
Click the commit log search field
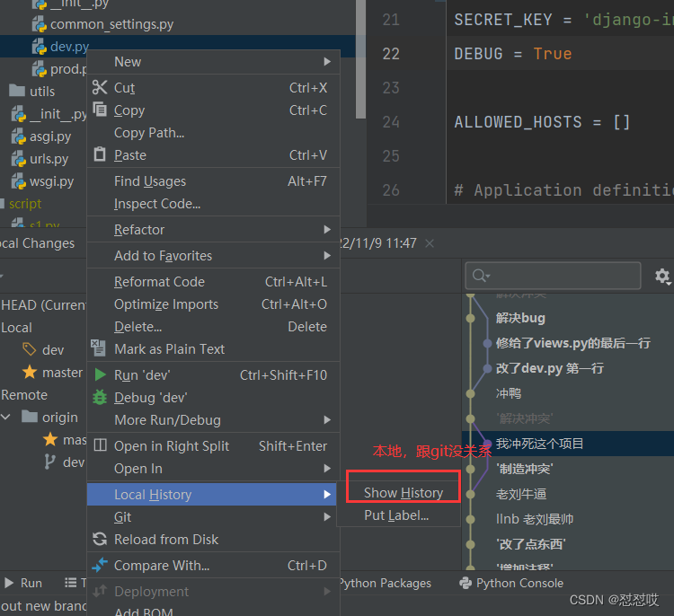(x=553, y=276)
